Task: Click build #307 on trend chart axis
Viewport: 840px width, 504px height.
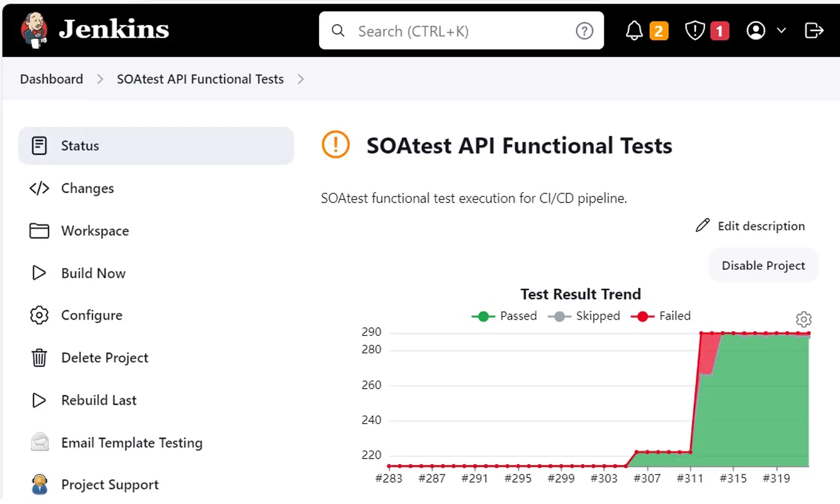Action: tap(647, 478)
